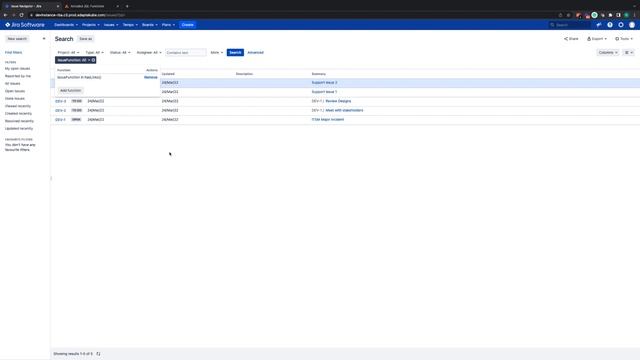The width and height of the screenshot is (640, 360).
Task: Collapse the filters sidebar arrow
Action: pyautogui.click(x=44, y=39)
